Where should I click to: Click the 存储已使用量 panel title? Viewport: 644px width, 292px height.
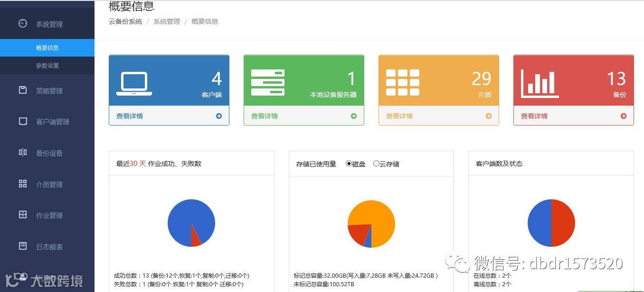[x=316, y=164]
